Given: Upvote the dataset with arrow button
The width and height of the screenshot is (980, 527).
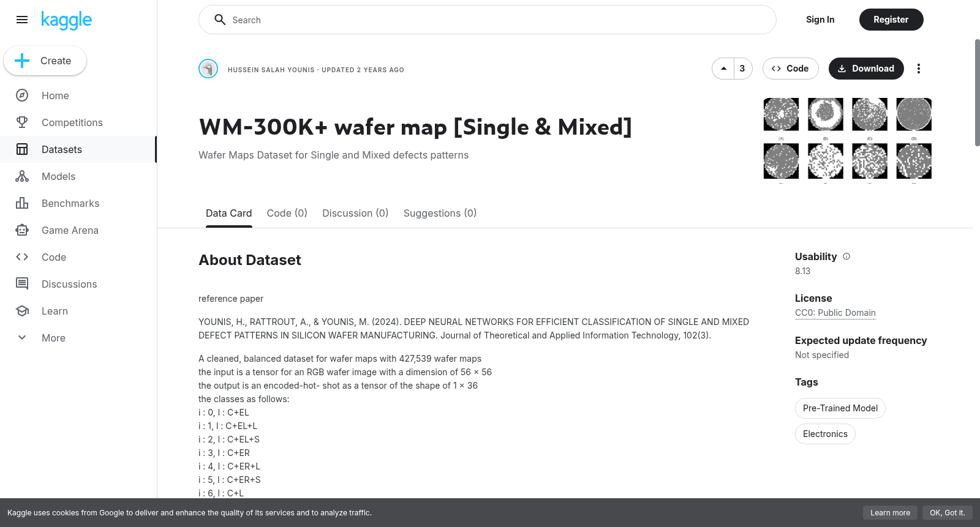Looking at the screenshot, I should 723,69.
